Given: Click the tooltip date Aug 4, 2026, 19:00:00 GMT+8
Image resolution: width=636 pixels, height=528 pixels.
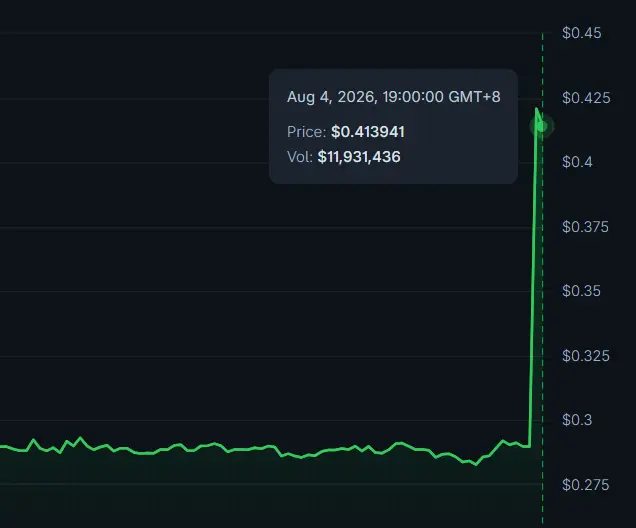Looking at the screenshot, I should click(x=393, y=97).
